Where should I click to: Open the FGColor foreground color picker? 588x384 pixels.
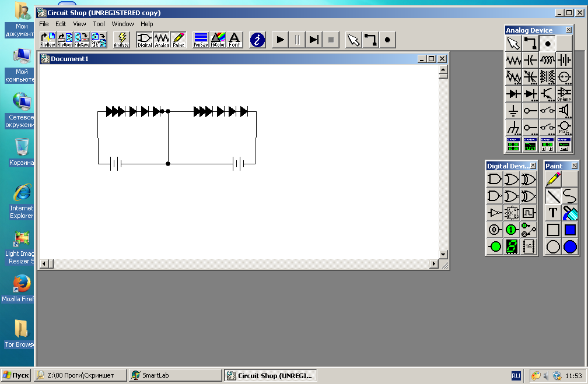pyautogui.click(x=218, y=40)
